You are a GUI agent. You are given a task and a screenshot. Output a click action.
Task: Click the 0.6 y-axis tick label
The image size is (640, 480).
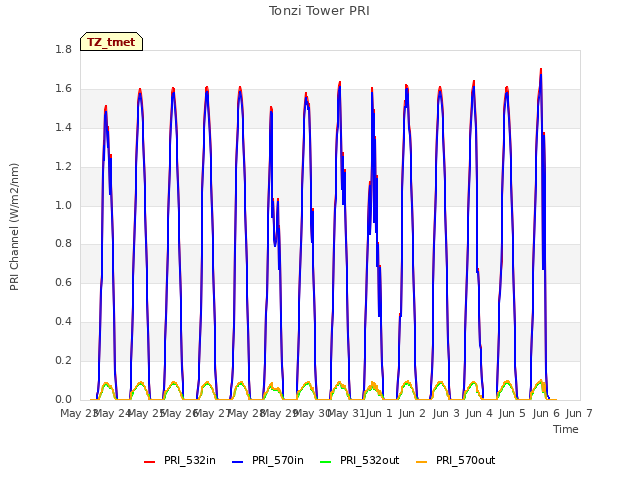[x=63, y=282]
